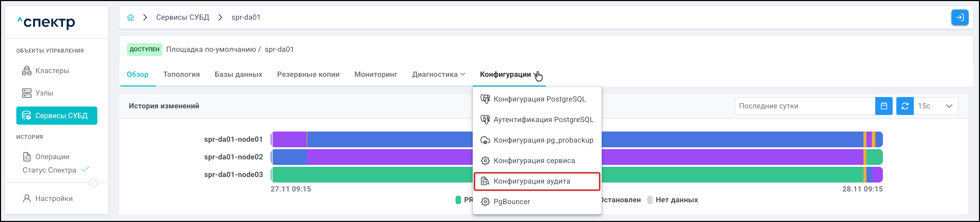980x222 pixels.
Task: Switch to the Резервные копии tab
Action: pos(308,74)
